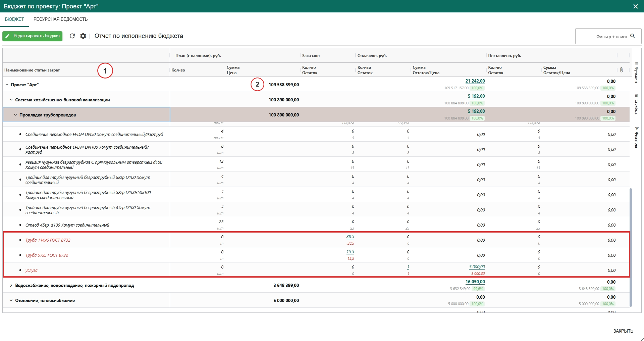Click the paperclip attachments column icon
Image resolution: width=644 pixels, height=341 pixels.
pos(622,70)
